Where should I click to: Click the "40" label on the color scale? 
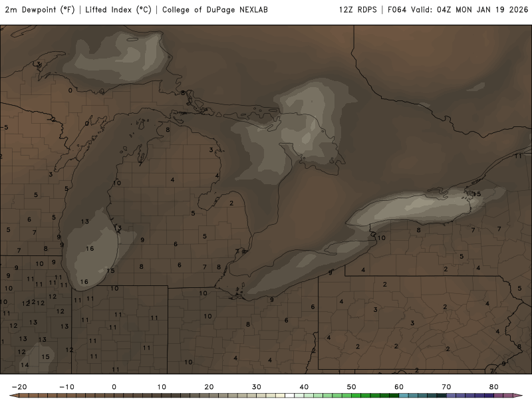coord(304,387)
